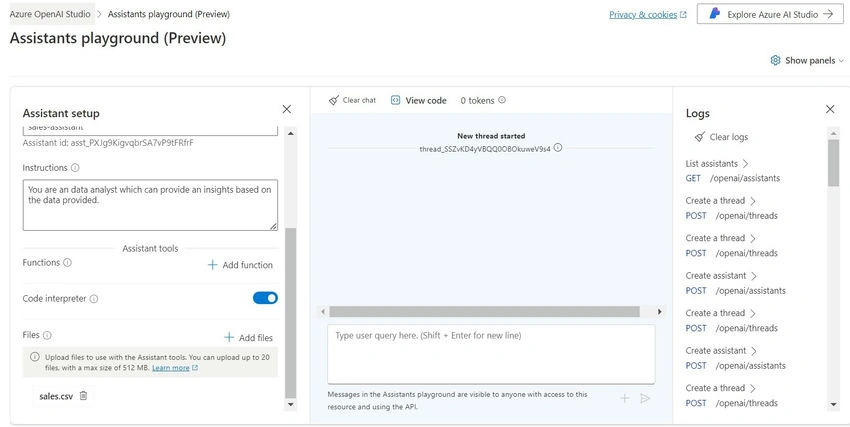Expand first Create a thread log entry
Viewport: 850px width, 427px height.
pos(720,200)
